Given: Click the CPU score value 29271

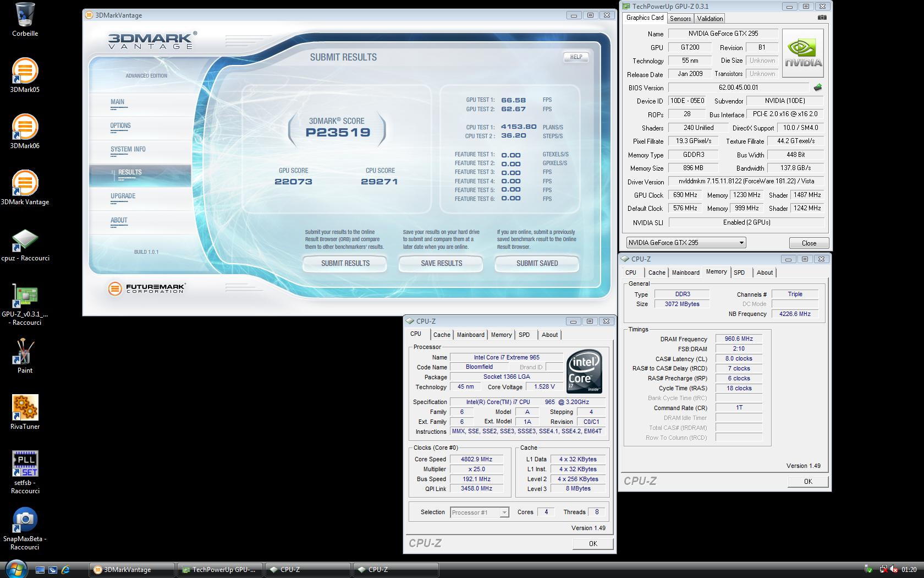Looking at the screenshot, I should point(379,182).
